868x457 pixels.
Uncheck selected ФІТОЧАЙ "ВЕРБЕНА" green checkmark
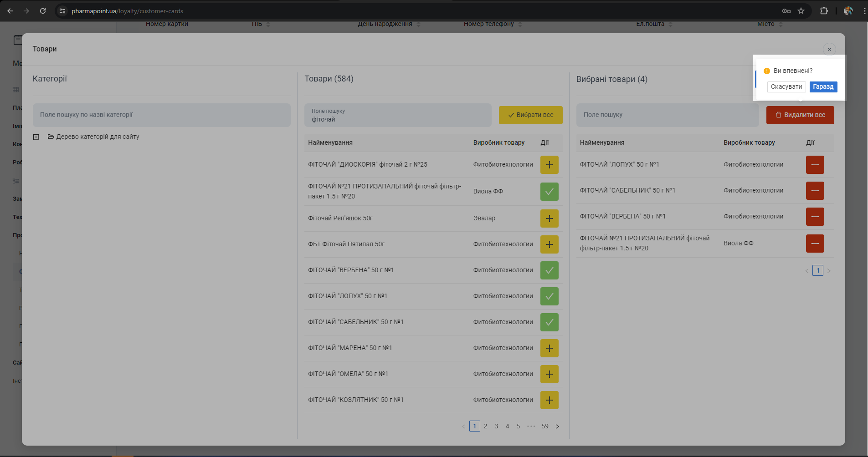click(549, 270)
